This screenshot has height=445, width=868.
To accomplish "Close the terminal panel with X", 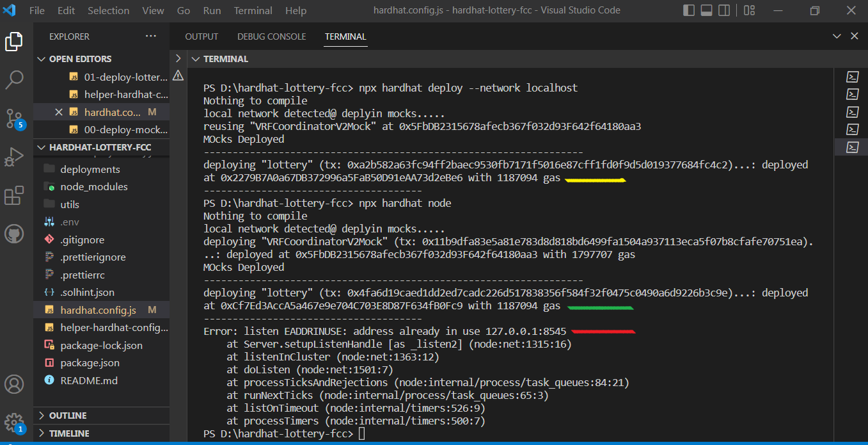I will coord(854,36).
